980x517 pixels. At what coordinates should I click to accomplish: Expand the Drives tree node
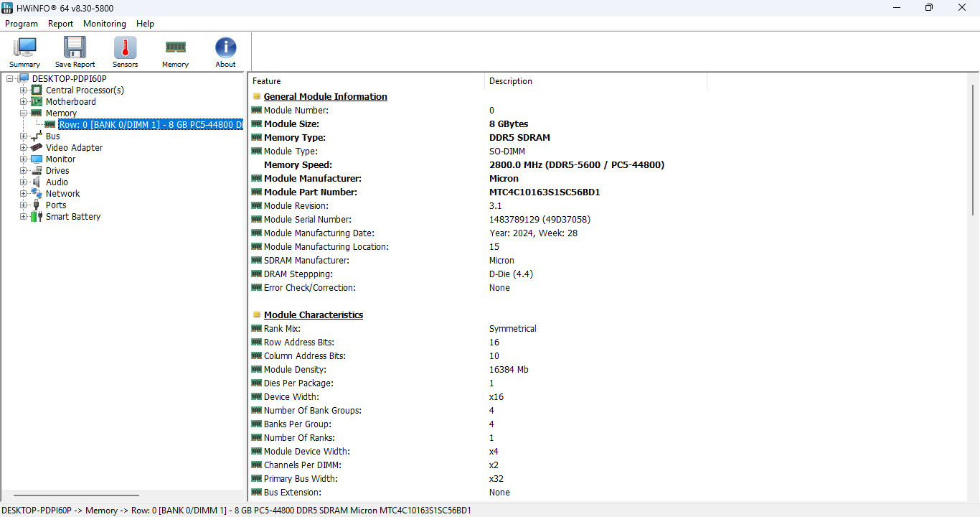point(24,170)
